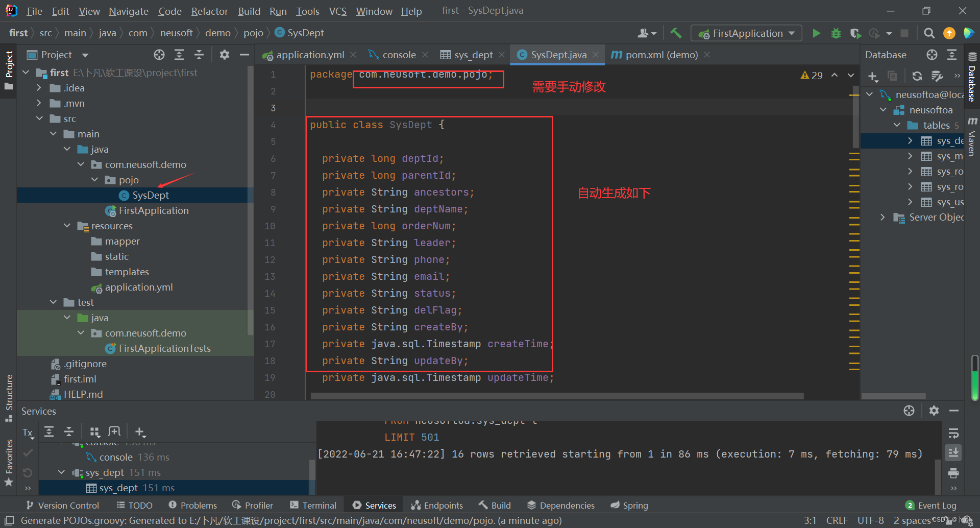Toggle the Favorites tool window stripe button

[9, 463]
